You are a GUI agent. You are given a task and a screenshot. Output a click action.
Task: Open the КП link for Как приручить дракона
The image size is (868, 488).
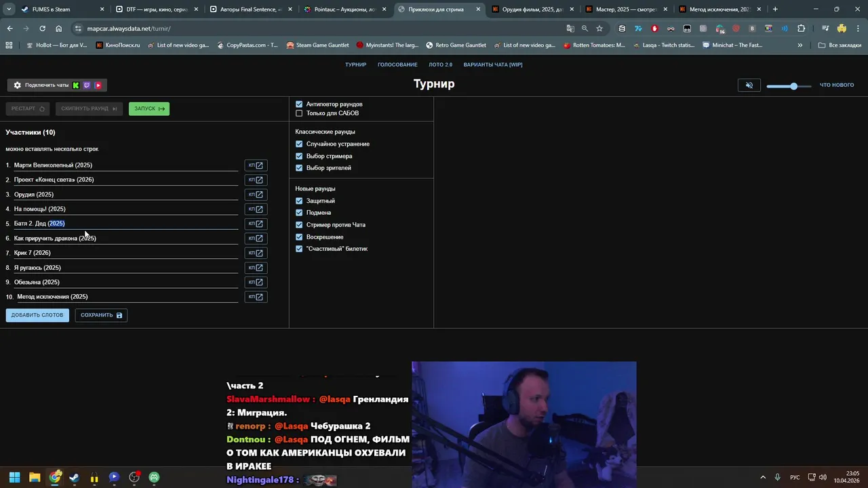[x=256, y=238]
